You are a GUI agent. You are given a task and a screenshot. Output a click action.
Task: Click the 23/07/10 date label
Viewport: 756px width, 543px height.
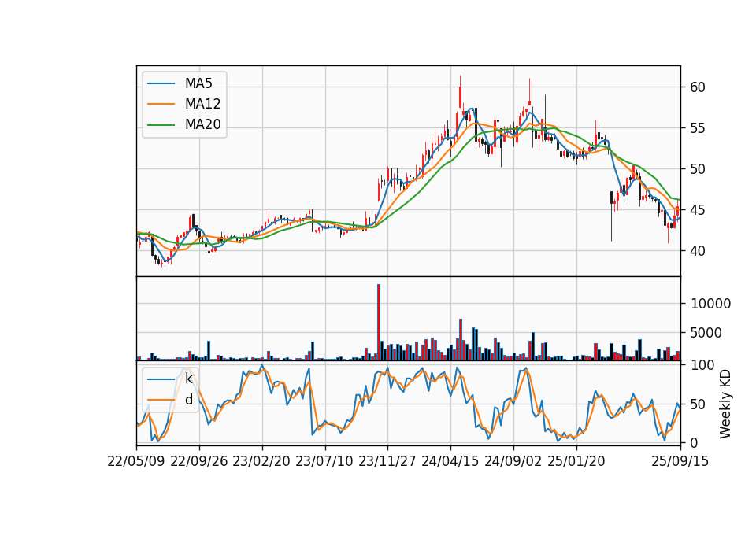324,461
